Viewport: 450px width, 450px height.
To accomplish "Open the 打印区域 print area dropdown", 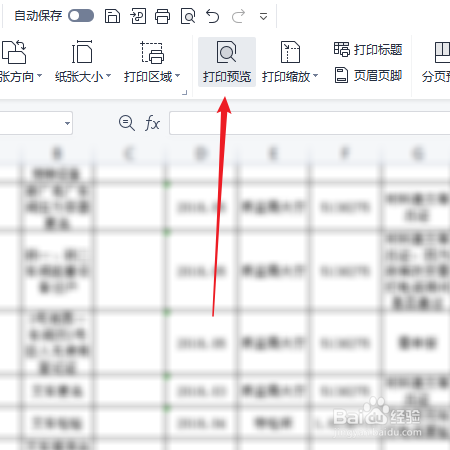I will [152, 62].
